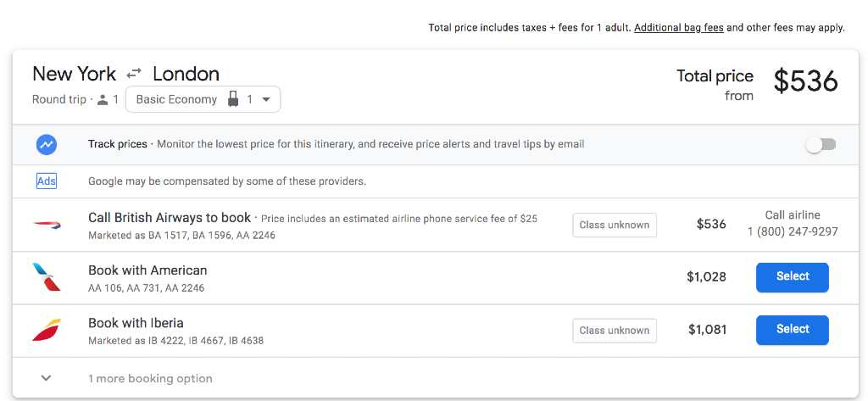Show 1 more booking option
868x401 pixels.
point(150,379)
